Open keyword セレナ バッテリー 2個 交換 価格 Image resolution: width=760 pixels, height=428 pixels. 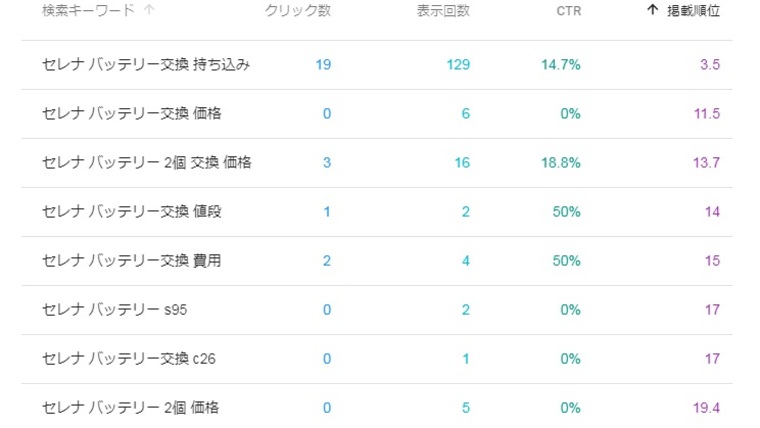[x=147, y=163]
